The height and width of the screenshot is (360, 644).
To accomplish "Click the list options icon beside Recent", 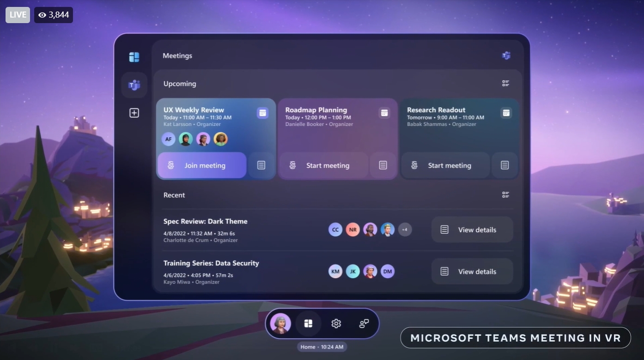I will [505, 195].
